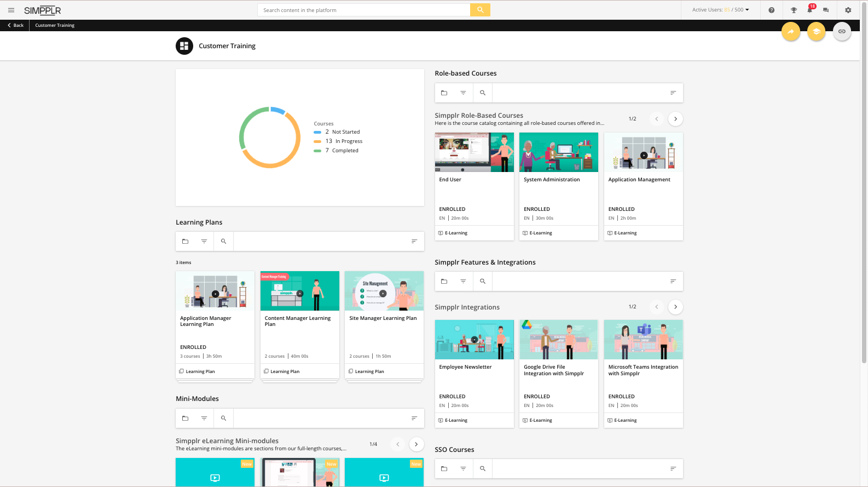The image size is (868, 487).
Task: Click the Customer Training grid icon
Action: click(184, 46)
